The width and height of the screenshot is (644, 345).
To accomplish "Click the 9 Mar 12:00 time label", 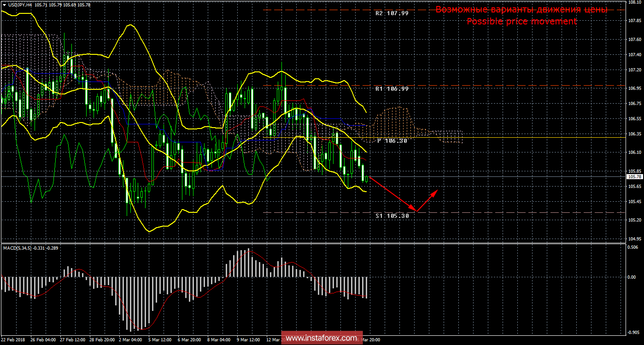I will (248, 340).
